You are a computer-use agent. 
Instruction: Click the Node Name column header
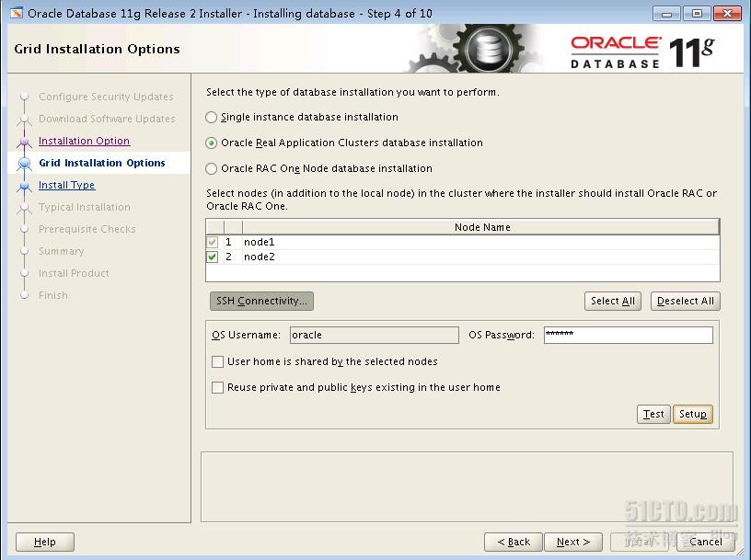point(480,227)
